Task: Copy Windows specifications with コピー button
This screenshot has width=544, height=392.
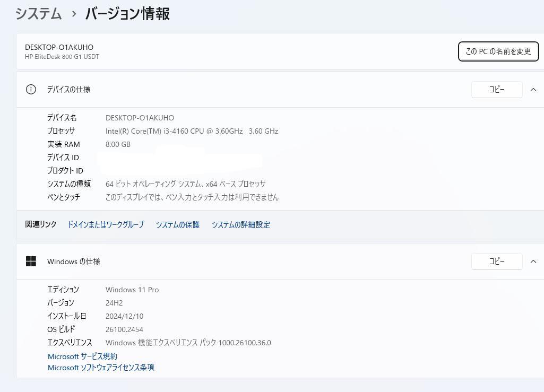Action: pos(497,261)
